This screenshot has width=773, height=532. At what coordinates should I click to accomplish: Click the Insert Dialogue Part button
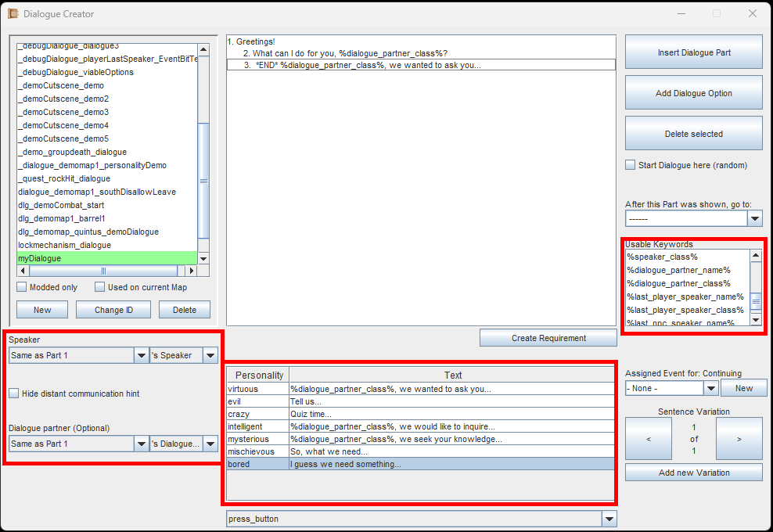[x=693, y=52]
